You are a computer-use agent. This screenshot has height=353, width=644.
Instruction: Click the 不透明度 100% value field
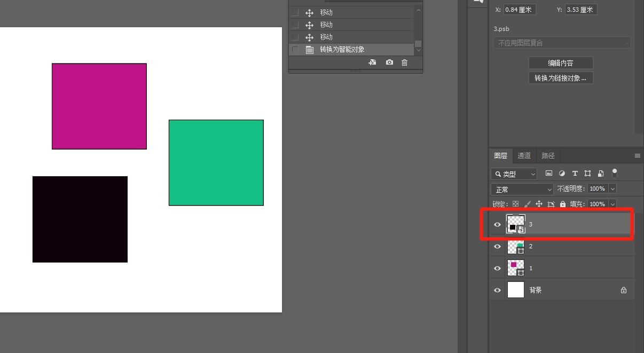click(x=598, y=189)
